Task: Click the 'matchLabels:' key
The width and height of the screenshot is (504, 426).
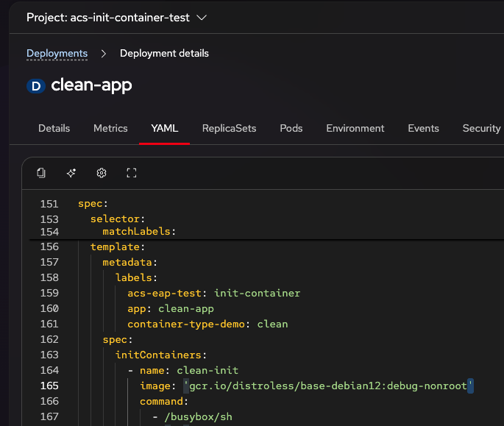Action: tap(139, 232)
